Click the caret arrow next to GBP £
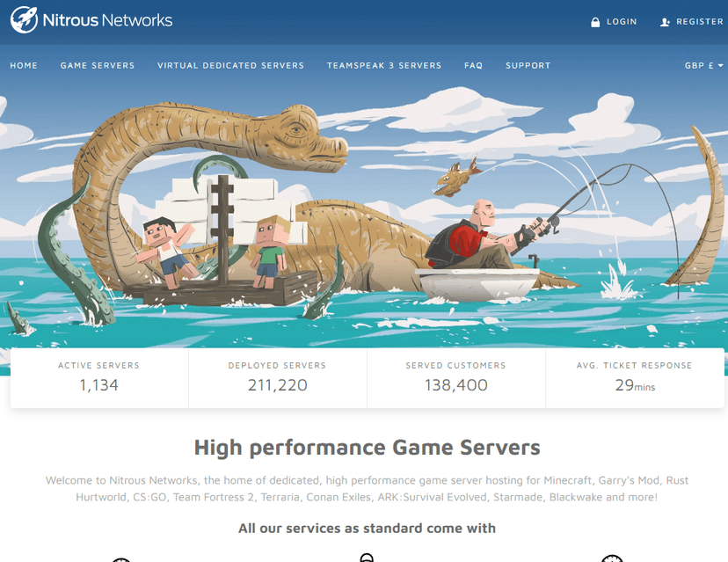The height and width of the screenshot is (562, 728). pyautogui.click(x=721, y=66)
